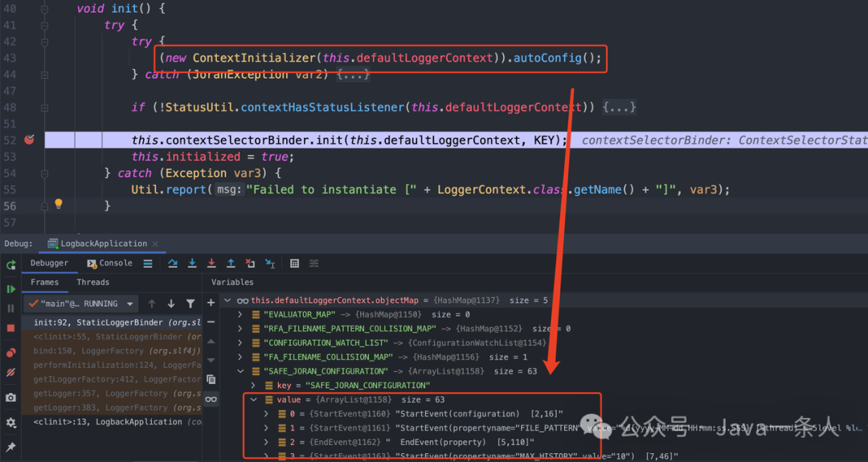The height and width of the screenshot is (462, 868).
Task: Select frame bind:150, LoggerFactory
Action: [x=112, y=351]
